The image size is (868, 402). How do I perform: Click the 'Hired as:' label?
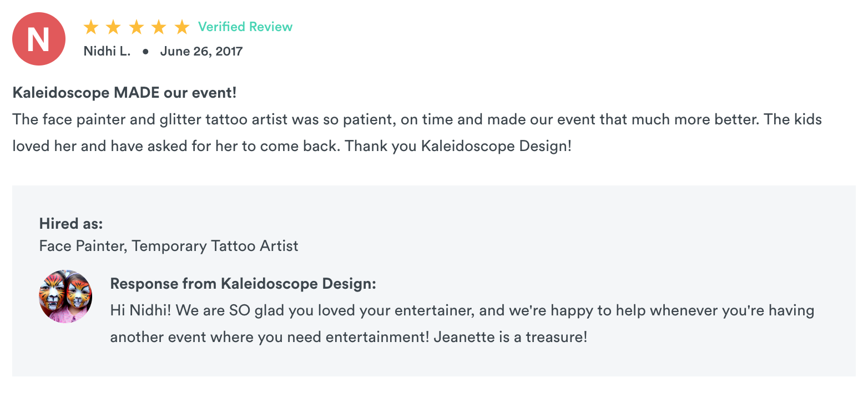click(71, 224)
